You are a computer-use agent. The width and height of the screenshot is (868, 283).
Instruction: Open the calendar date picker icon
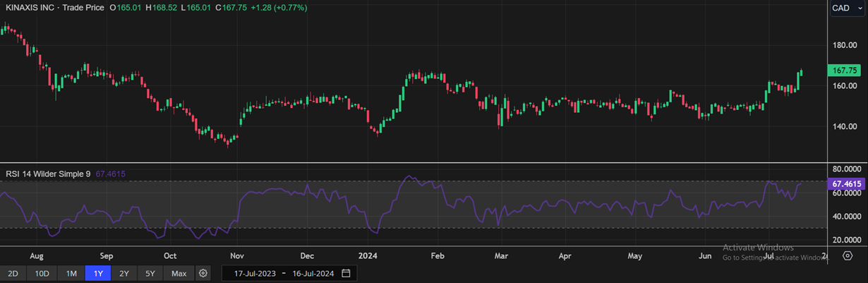tap(346, 273)
